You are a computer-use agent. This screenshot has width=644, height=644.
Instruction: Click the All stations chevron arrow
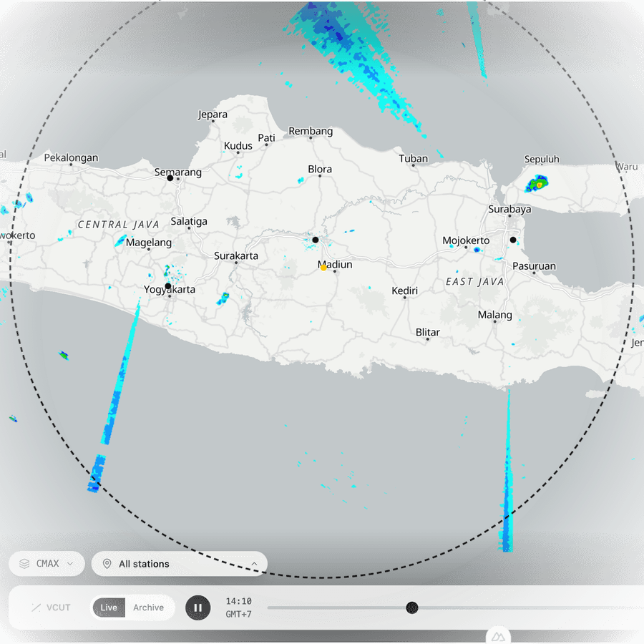254,564
